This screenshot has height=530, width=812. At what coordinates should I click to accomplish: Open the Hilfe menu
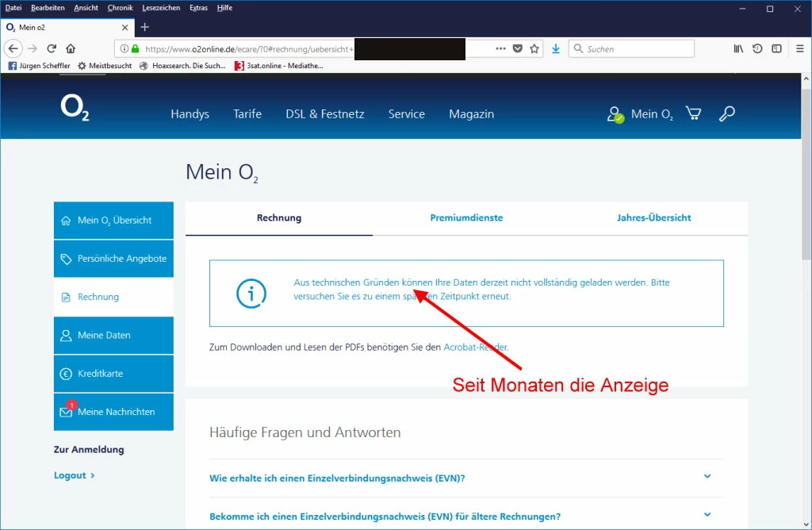(224, 8)
